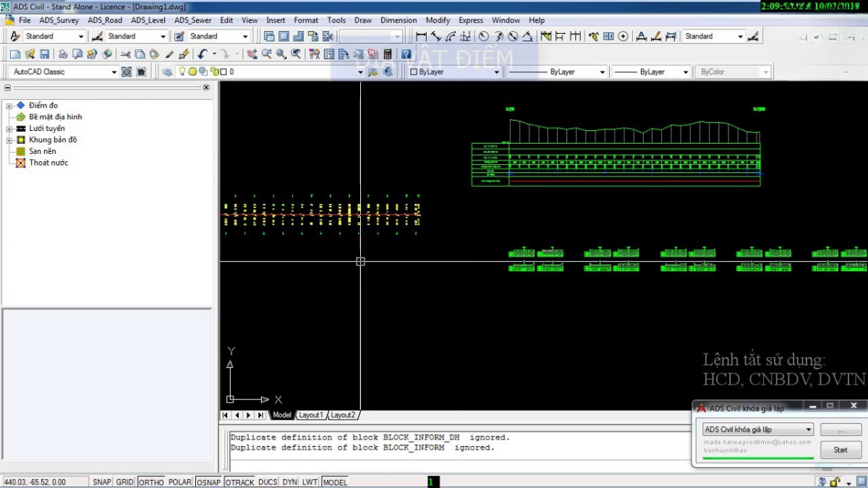
Task: Switch to the Layout1 tab
Action: point(310,415)
